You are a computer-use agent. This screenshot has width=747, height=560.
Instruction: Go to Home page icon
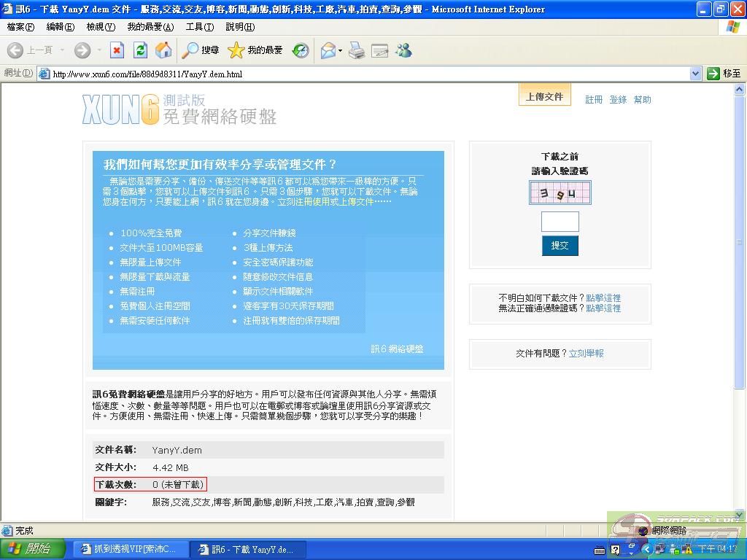pyautogui.click(x=163, y=50)
